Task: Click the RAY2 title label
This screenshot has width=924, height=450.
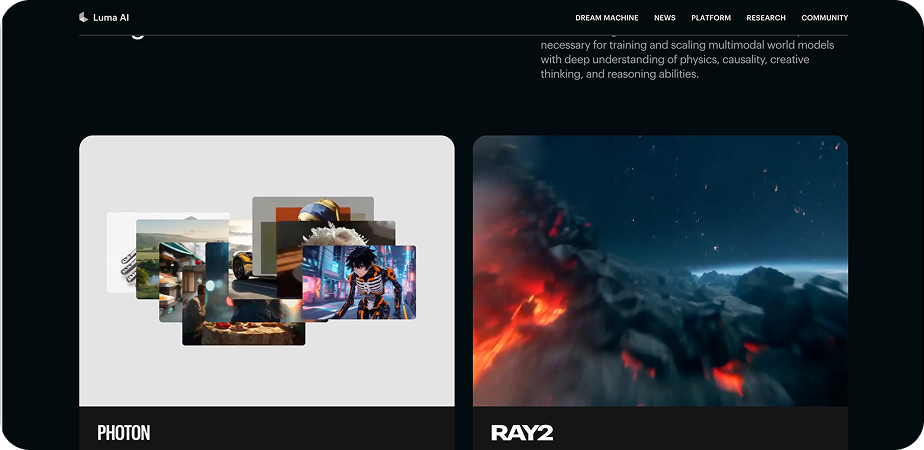Action: pyautogui.click(x=522, y=433)
